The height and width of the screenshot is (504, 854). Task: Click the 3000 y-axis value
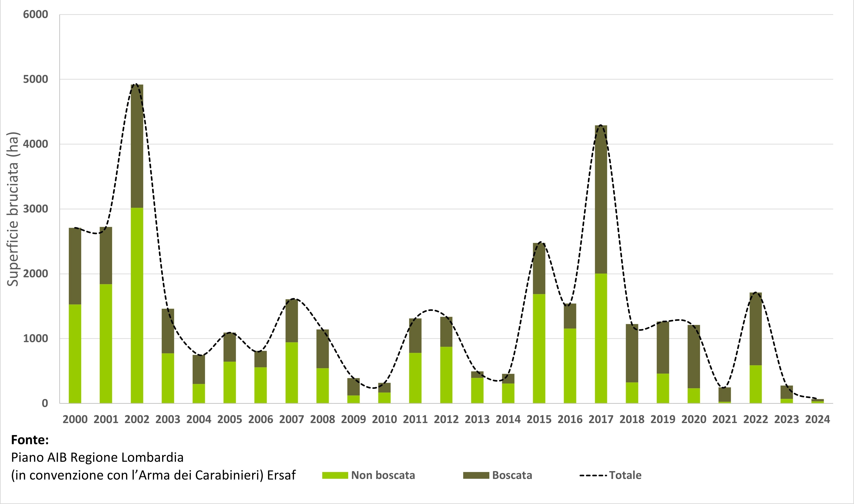coord(36,209)
